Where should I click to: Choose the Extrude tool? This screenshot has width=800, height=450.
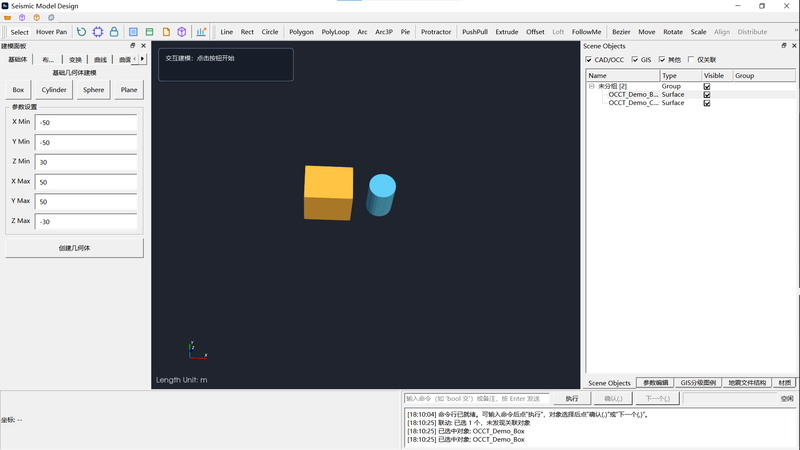[507, 32]
